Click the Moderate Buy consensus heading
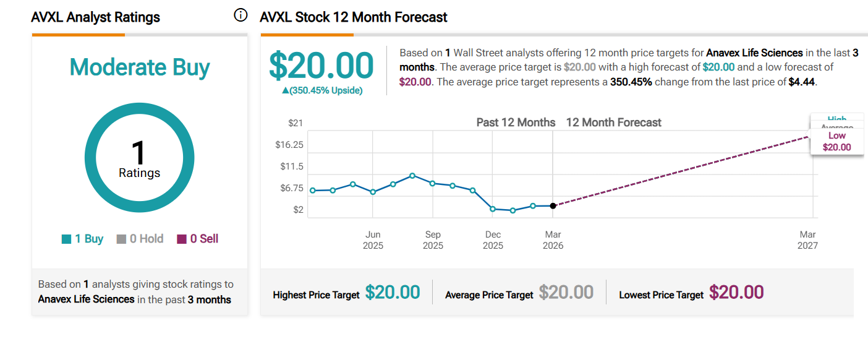Image resolution: width=868 pixels, height=357 pixels. coord(140,67)
